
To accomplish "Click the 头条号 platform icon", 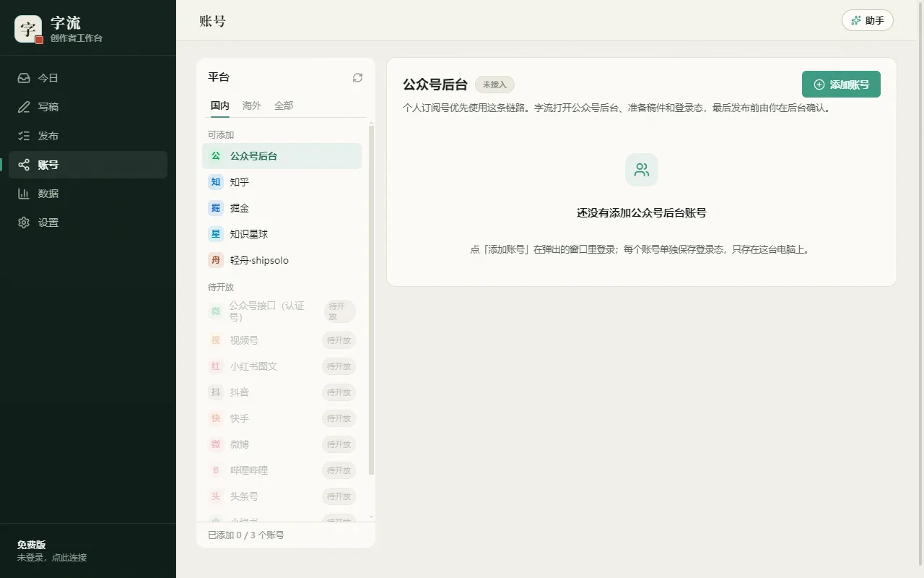I will point(216,496).
